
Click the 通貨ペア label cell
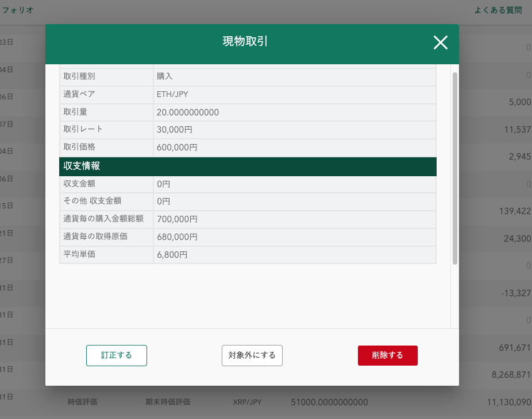click(106, 94)
